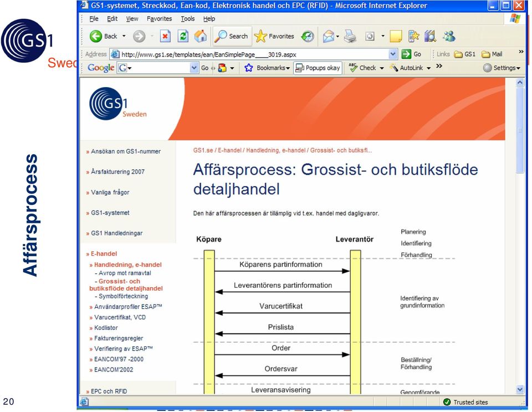The width and height of the screenshot is (532, 412).
Task: Open GS1-systemet sidebar link
Action: (x=110, y=213)
